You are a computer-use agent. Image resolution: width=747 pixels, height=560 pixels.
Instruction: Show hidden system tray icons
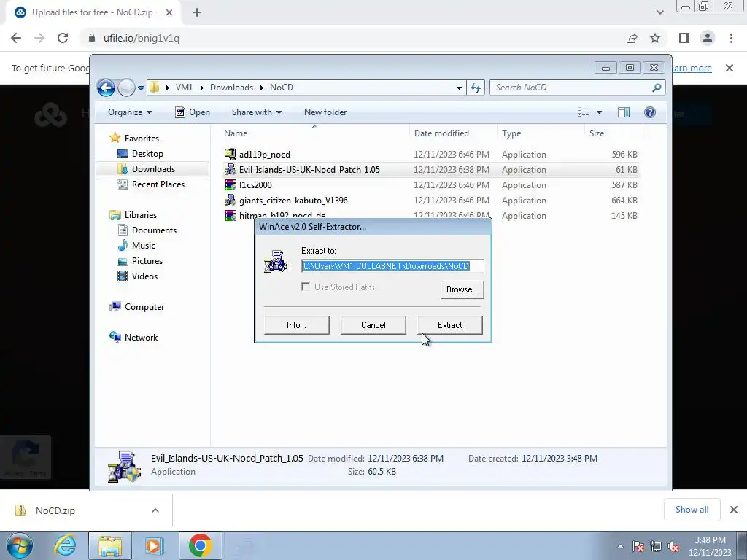pos(620,546)
